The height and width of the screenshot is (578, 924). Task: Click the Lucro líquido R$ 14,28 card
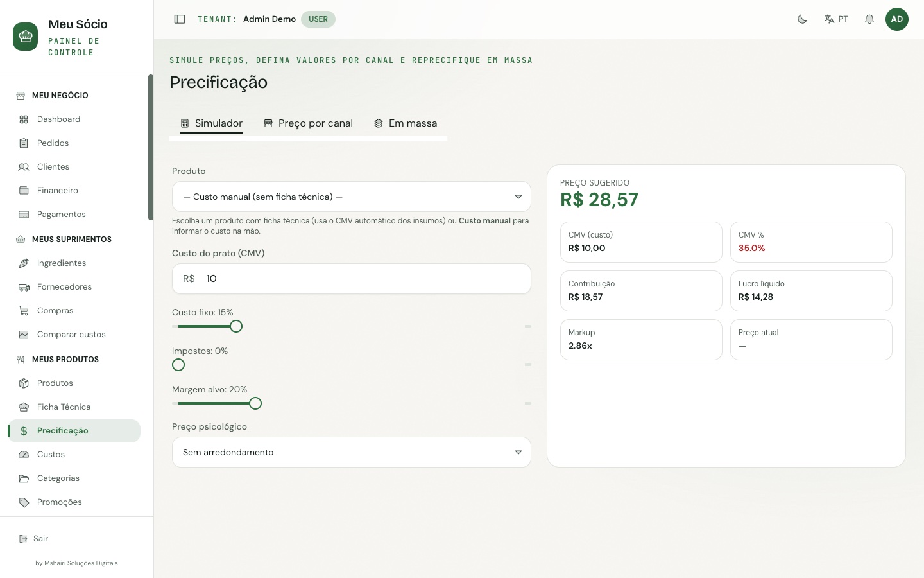tap(811, 291)
